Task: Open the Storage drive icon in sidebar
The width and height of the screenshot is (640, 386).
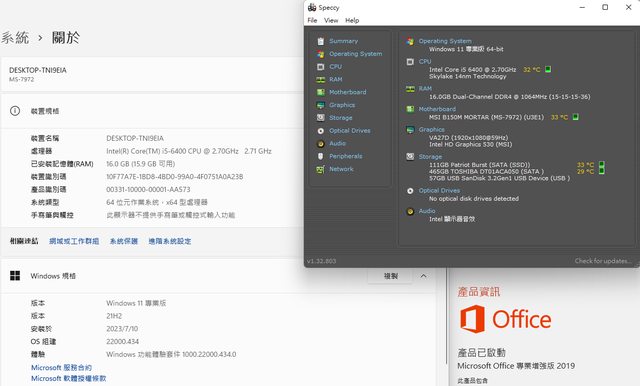Action: (321, 118)
